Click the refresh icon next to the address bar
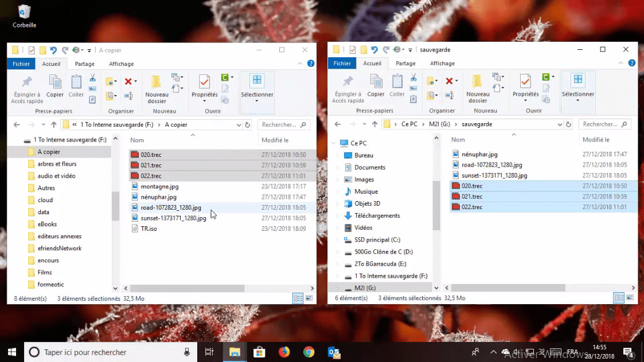644x362 pixels. (247, 124)
